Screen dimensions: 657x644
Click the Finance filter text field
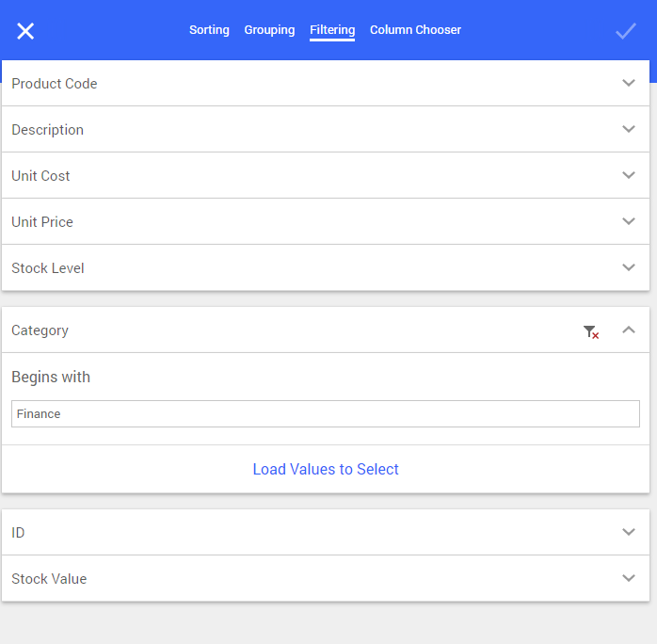[326, 413]
